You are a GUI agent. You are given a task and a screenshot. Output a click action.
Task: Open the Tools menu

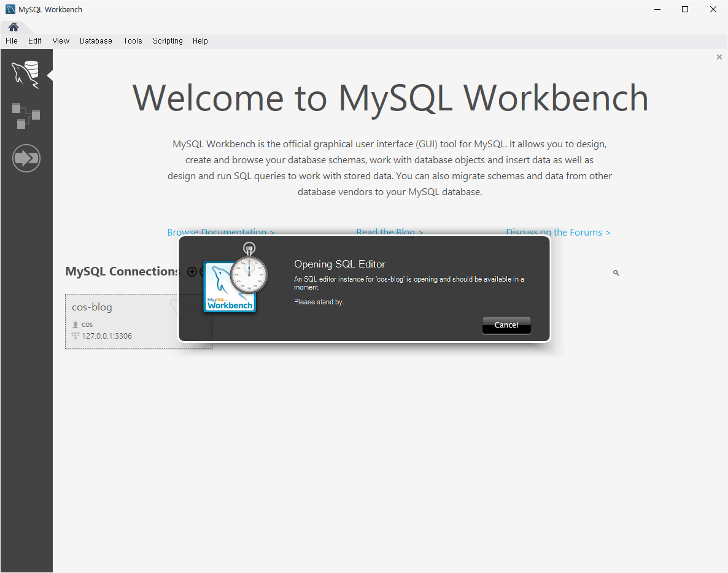(x=133, y=41)
